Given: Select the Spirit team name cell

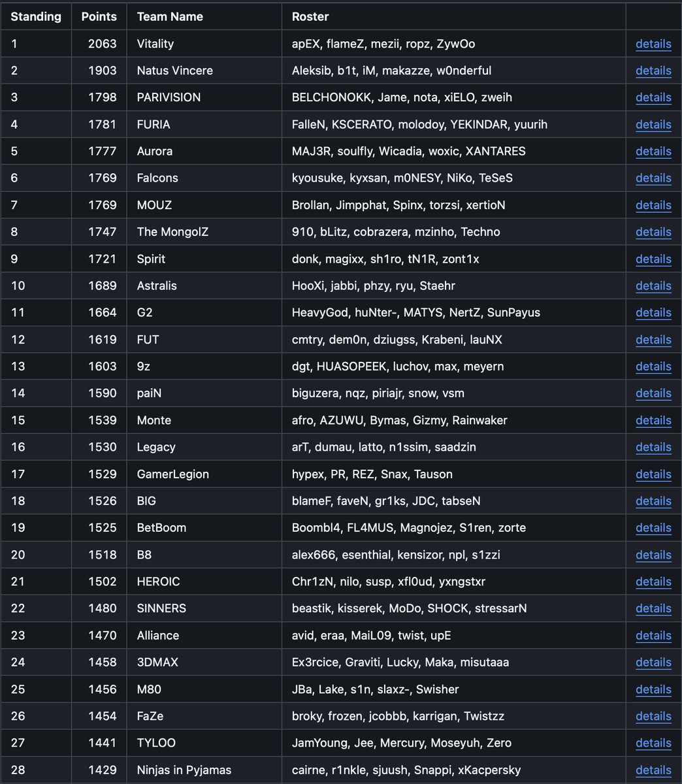Looking at the screenshot, I should 204,259.
